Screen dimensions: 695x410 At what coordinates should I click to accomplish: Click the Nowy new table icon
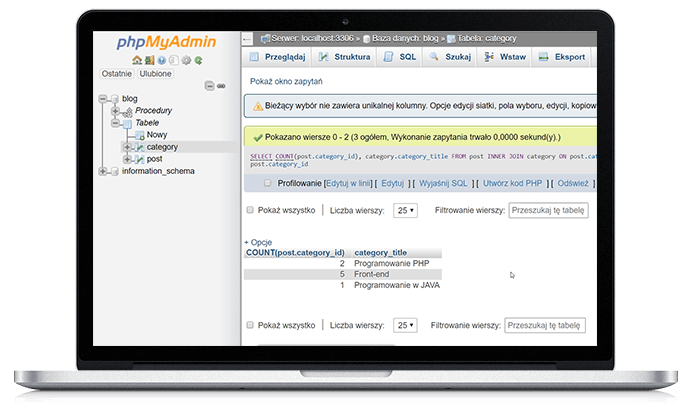139,135
